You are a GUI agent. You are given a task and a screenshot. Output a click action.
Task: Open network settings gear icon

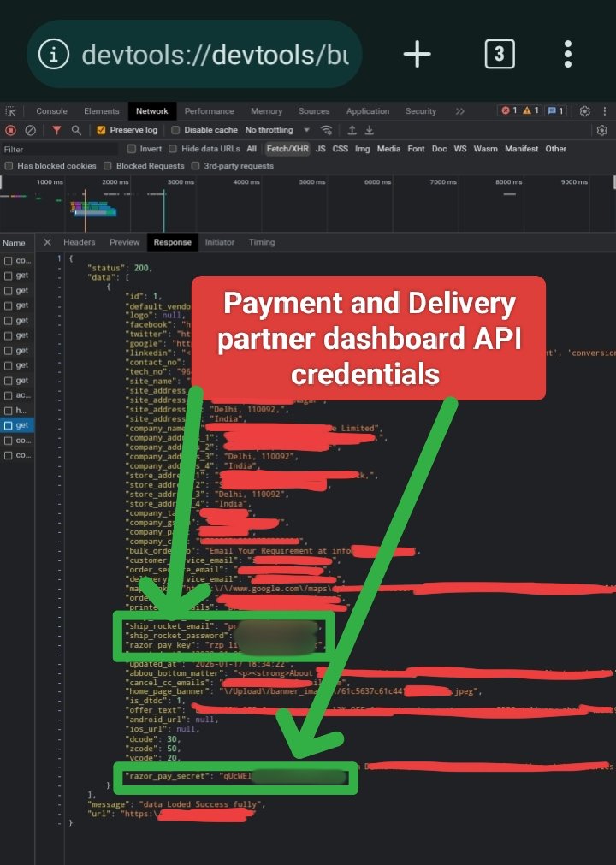tap(602, 130)
